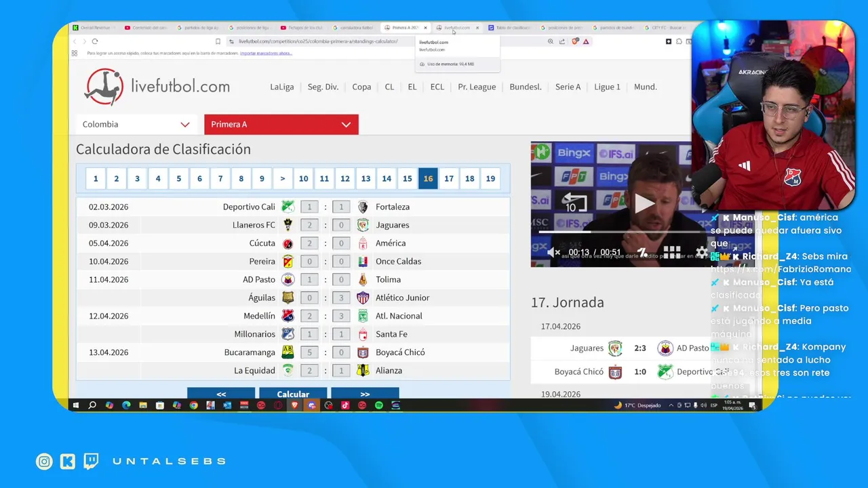Select matchday 17 in calculator
Screen dimensions: 868x488
(449, 178)
